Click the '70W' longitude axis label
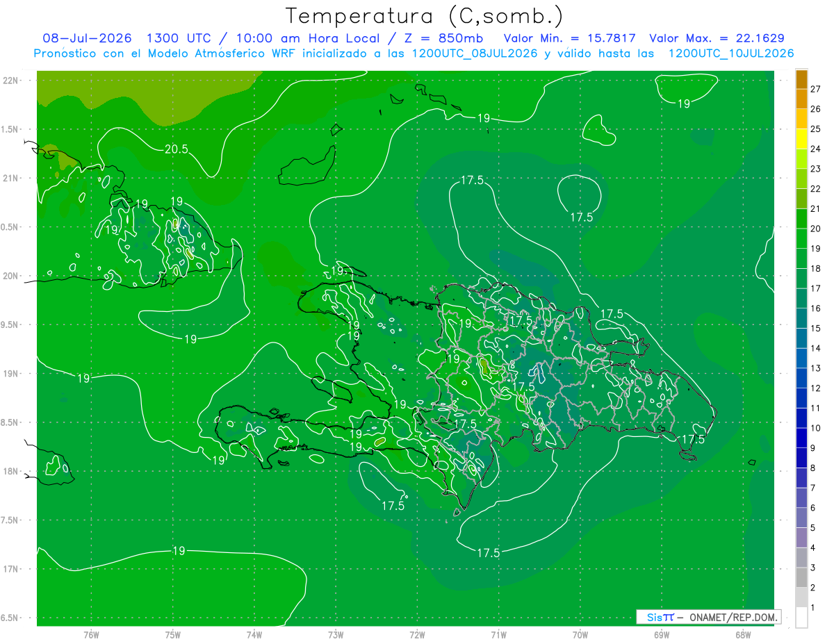 tap(580, 634)
